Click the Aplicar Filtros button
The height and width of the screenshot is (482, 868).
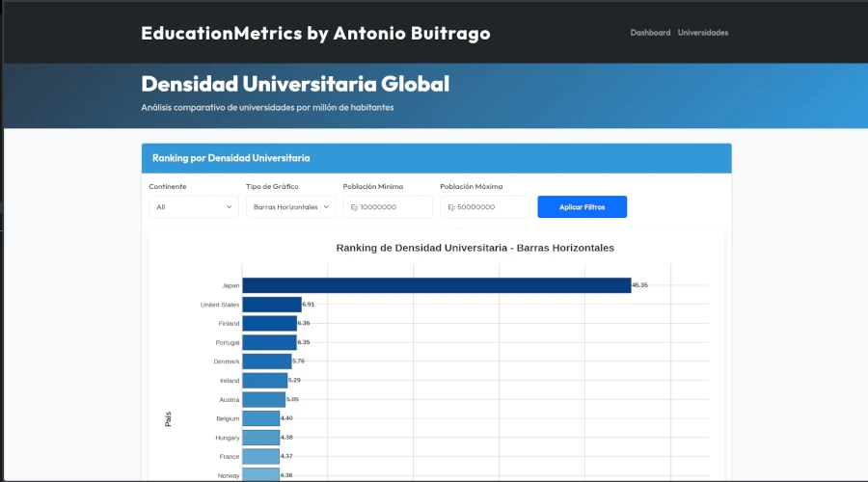pyautogui.click(x=582, y=207)
